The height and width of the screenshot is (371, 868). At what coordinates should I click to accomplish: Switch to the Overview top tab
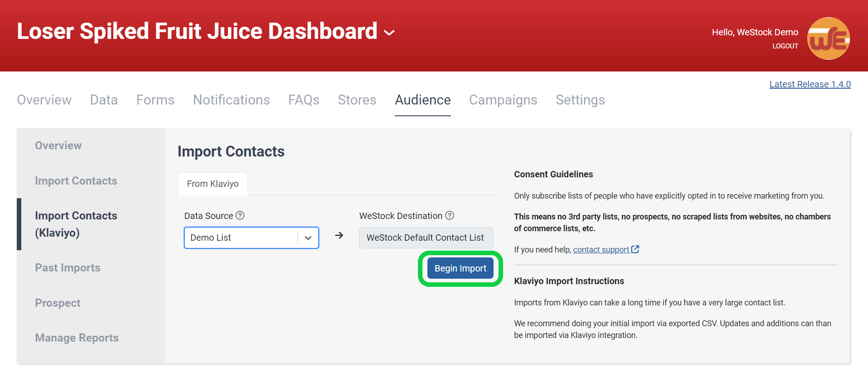pos(44,100)
